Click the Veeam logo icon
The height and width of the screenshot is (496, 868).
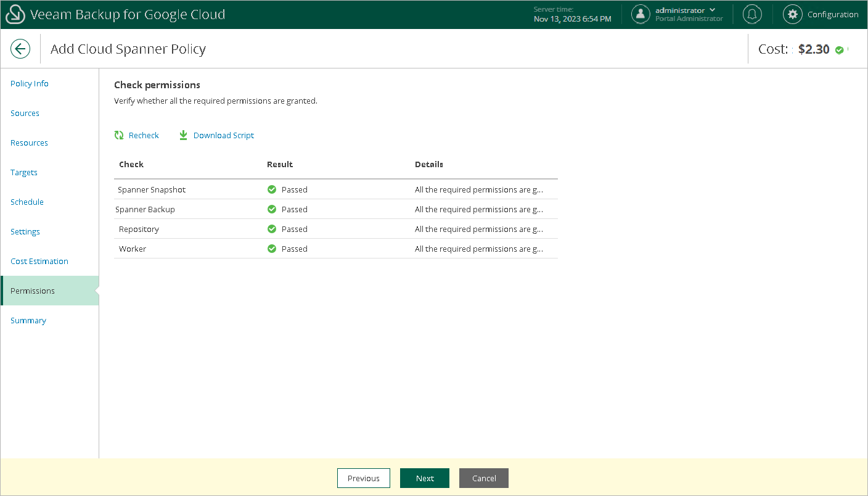pos(15,14)
